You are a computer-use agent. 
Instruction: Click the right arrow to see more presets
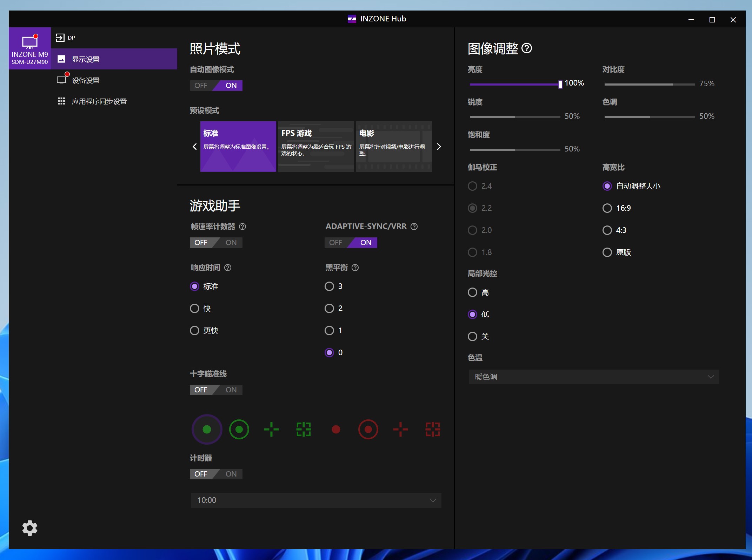[x=439, y=147]
